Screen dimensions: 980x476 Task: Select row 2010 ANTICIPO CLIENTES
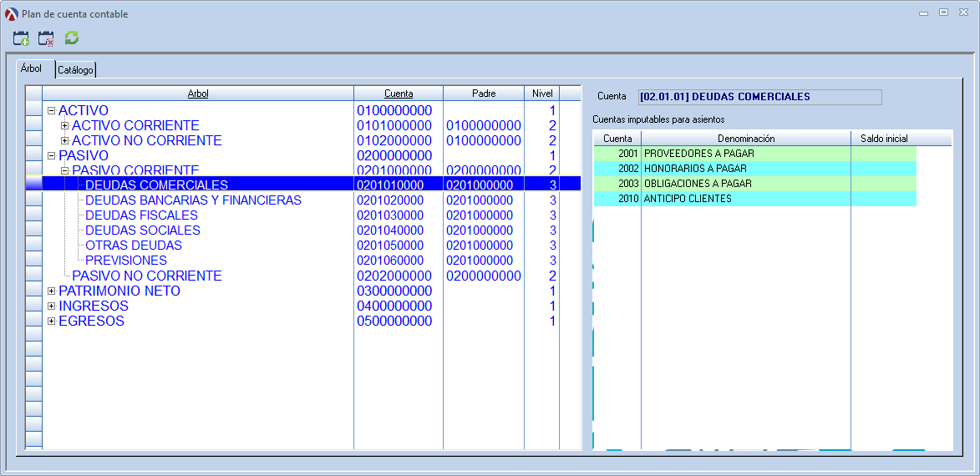(x=755, y=199)
